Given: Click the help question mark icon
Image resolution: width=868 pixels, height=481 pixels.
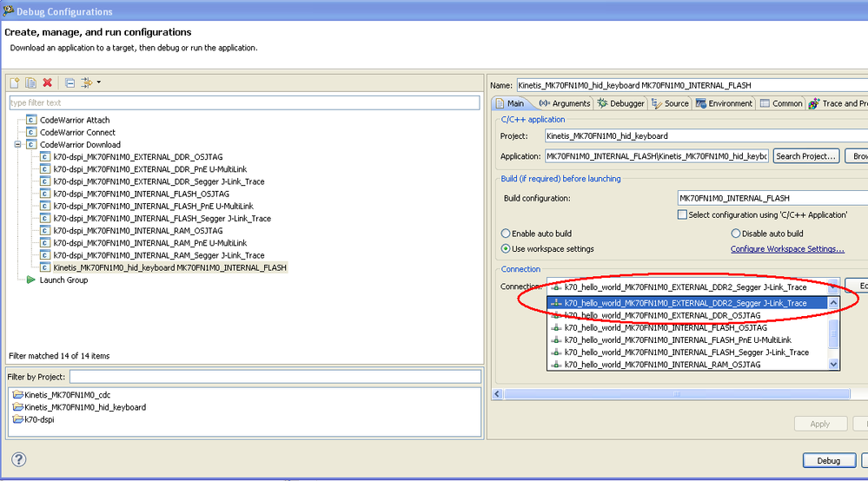Looking at the screenshot, I should click(19, 459).
